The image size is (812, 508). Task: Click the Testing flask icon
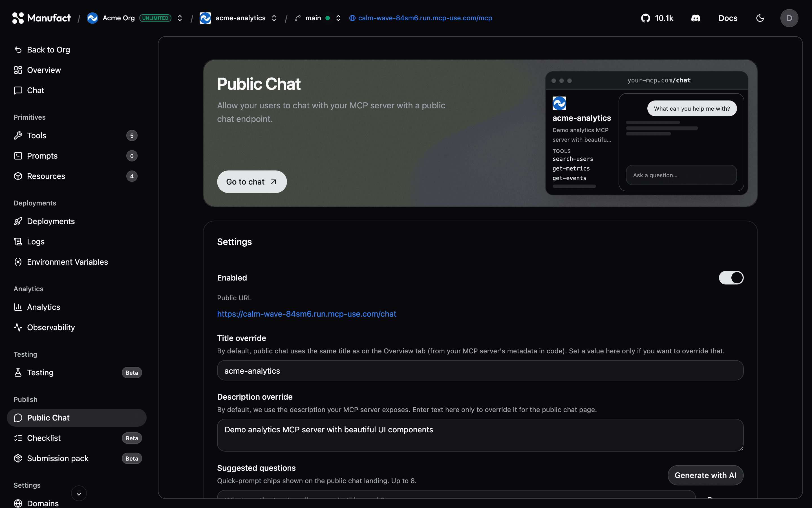point(18,373)
